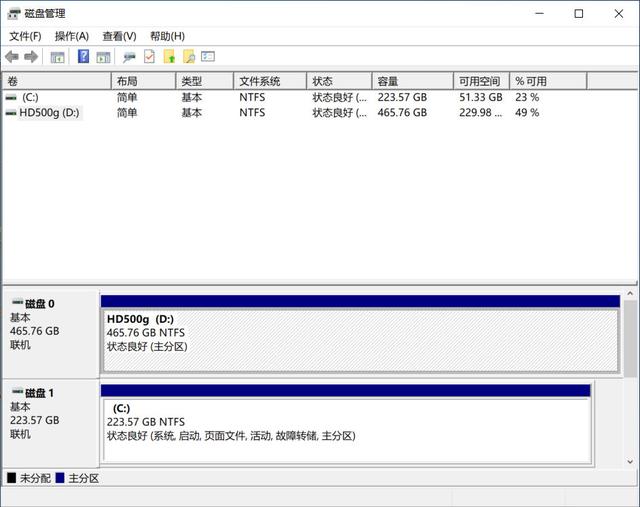Sort by the 状态 column header
Screen dimensions: 640x507
339,81
